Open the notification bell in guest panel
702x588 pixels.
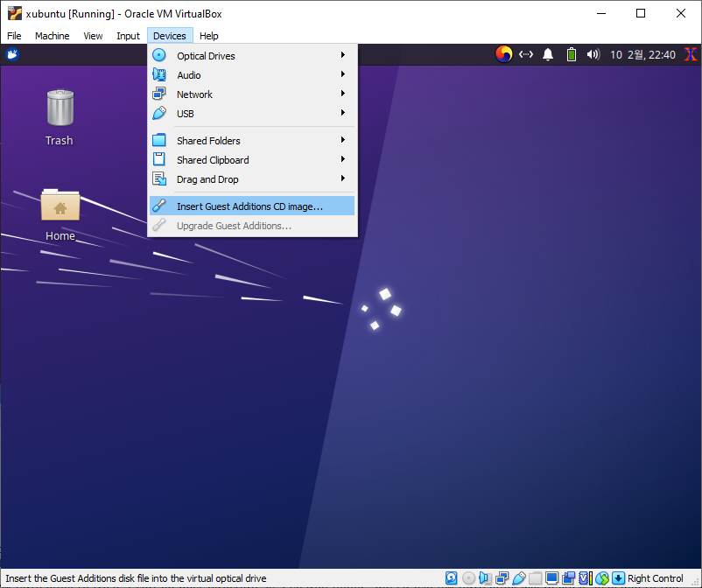click(548, 54)
